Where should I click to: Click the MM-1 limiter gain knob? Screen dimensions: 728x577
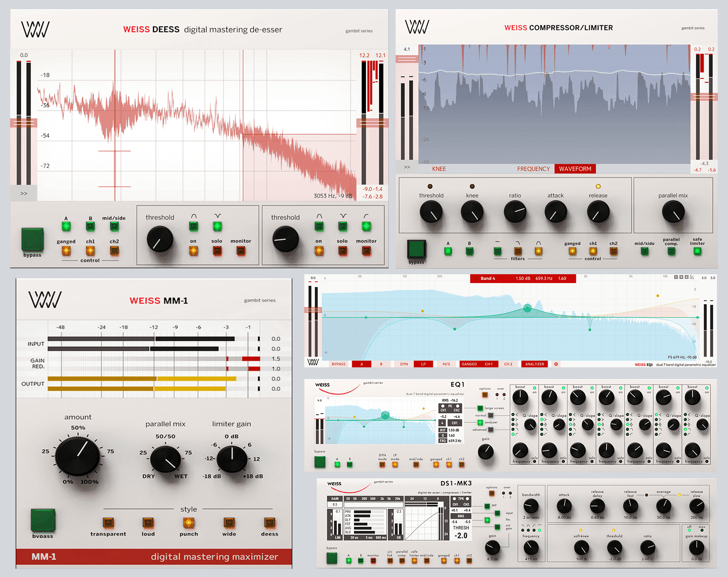tap(232, 459)
